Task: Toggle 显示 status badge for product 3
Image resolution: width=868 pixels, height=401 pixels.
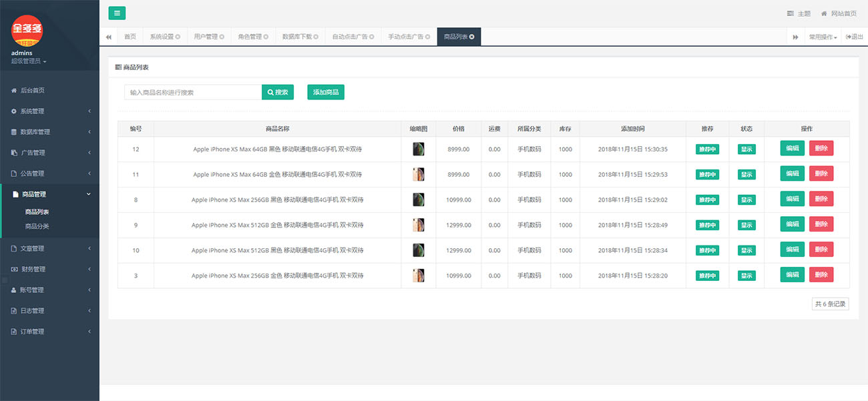Action: coord(746,276)
